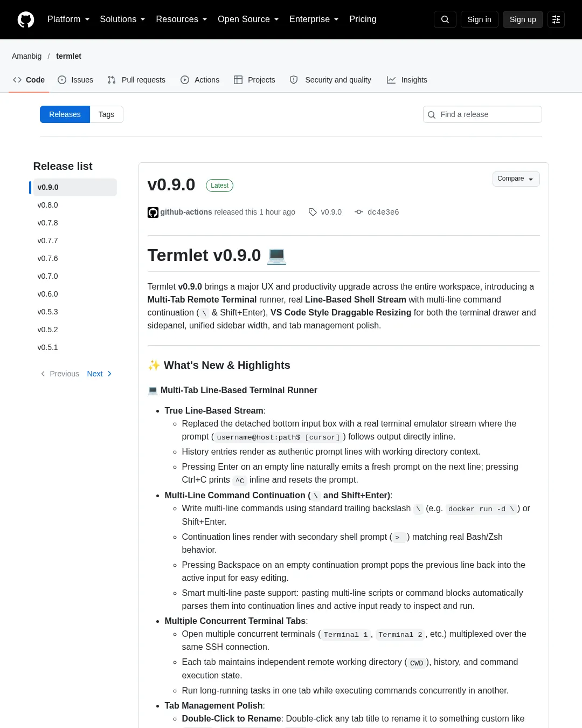This screenshot has width=582, height=728.
Task: Click the Issues circle icon
Action: [62, 80]
